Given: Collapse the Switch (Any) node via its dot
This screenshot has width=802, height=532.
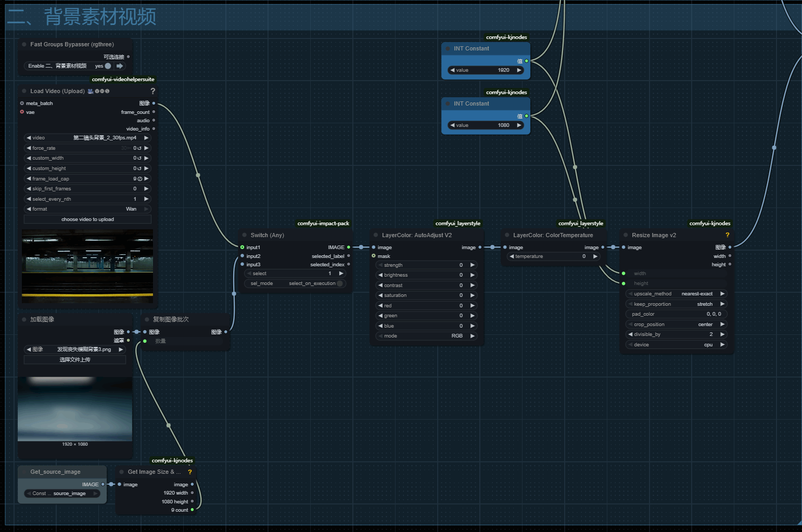Looking at the screenshot, I should click(244, 235).
